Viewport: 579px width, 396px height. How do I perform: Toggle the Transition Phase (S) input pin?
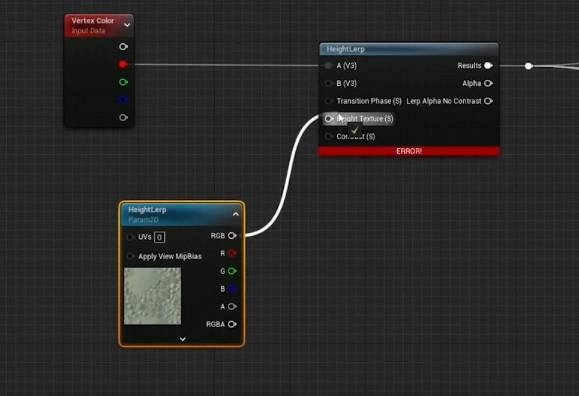(328, 101)
